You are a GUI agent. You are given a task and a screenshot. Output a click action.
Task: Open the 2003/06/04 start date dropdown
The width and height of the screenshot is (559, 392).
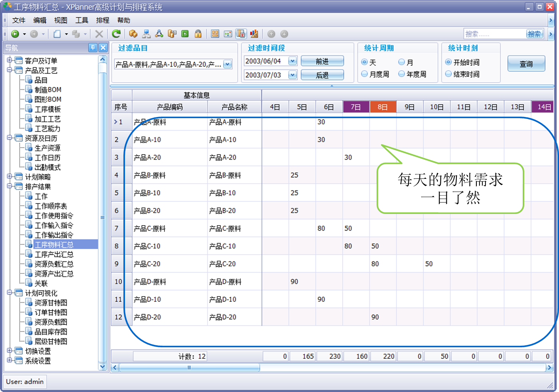point(293,61)
